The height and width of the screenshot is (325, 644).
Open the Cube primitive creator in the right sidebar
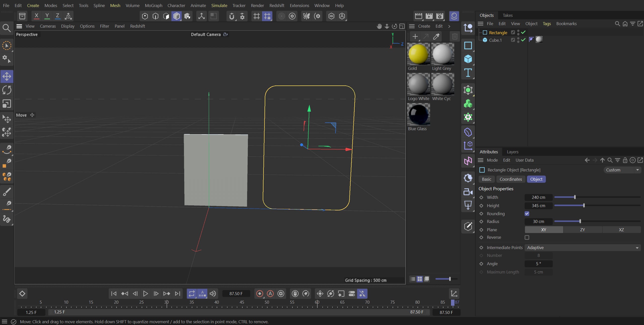(x=468, y=59)
